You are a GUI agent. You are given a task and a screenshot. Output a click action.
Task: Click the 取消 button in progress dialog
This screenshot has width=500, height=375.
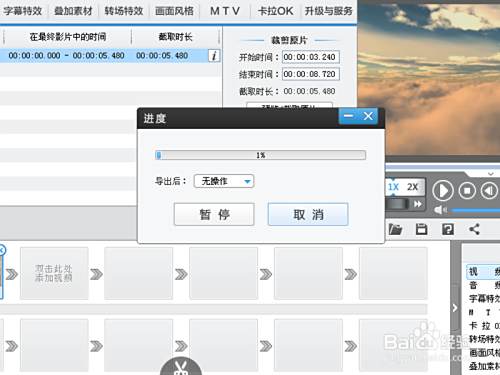[x=308, y=214]
